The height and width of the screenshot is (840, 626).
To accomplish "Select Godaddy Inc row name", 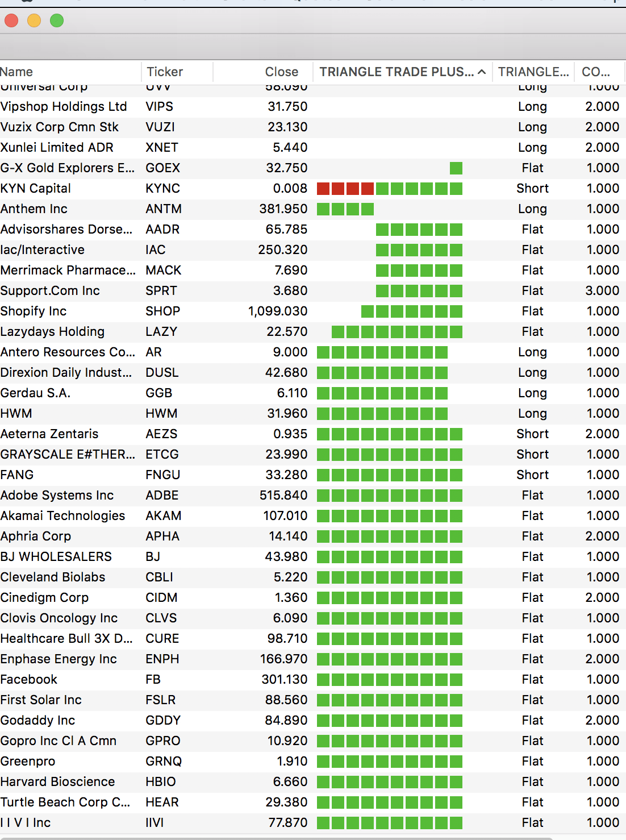I will pyautogui.click(x=37, y=721).
